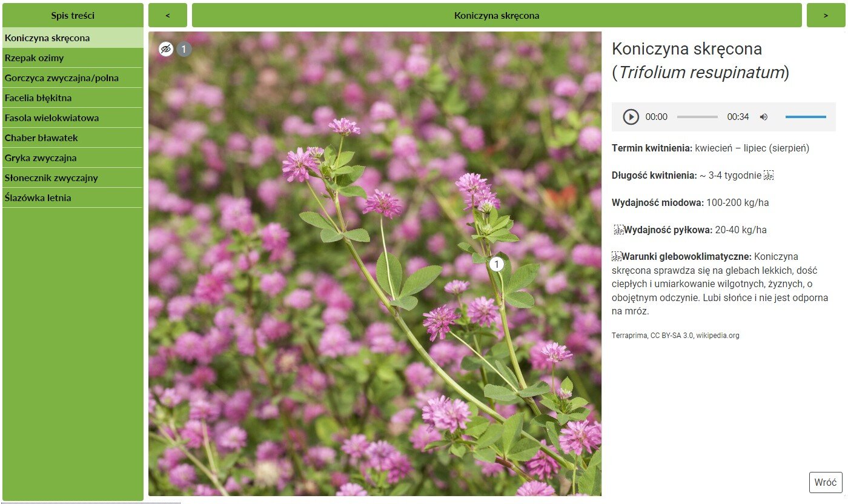848x504 pixels.
Task: Open hotspot marker 1 on the plant stem
Action: pyautogui.click(x=497, y=264)
